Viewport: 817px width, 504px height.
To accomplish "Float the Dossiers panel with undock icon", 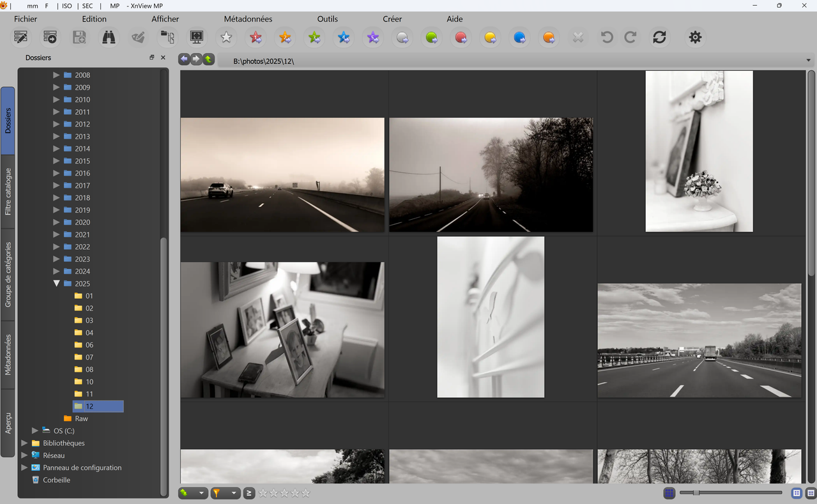I will 152,57.
